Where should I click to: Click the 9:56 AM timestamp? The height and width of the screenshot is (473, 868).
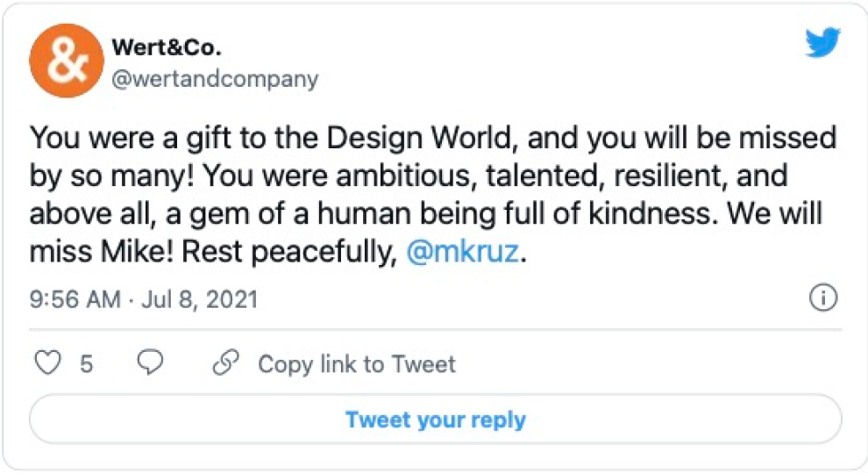pos(75,299)
